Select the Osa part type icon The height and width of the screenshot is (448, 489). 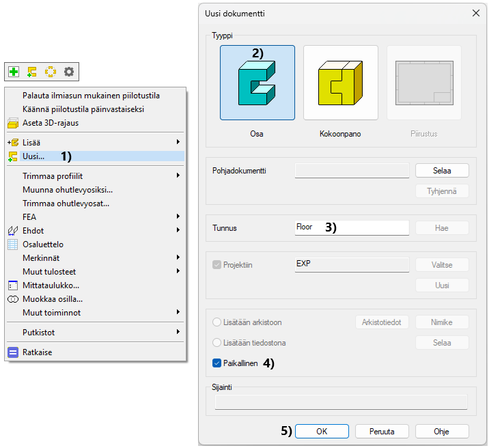(x=257, y=83)
